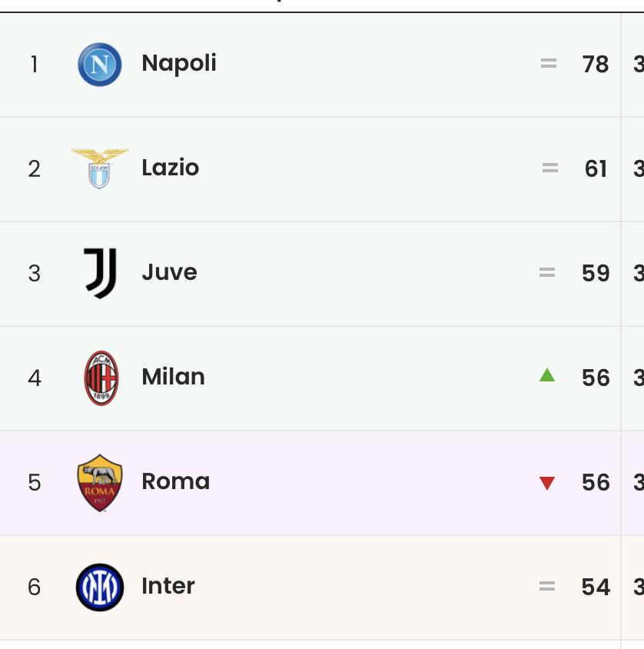Viewport: 644px width, 649px height.
Task: Click the Napoli club crest
Action: 100,65
